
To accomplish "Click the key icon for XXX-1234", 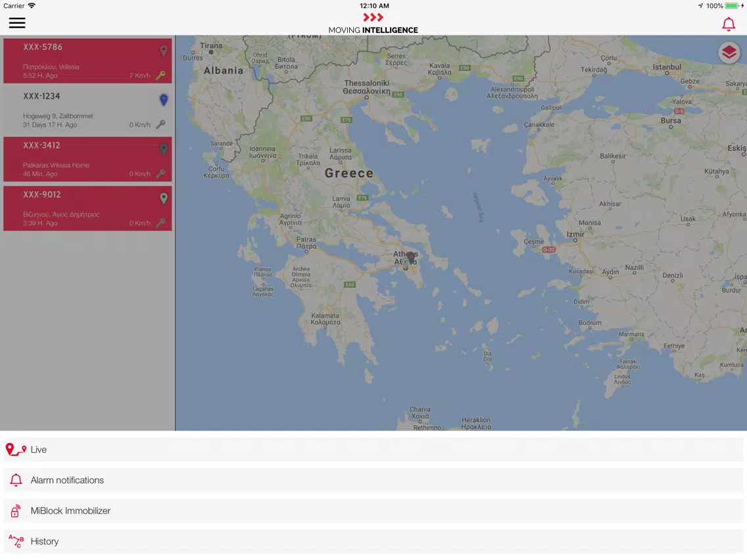I will click(x=160, y=124).
